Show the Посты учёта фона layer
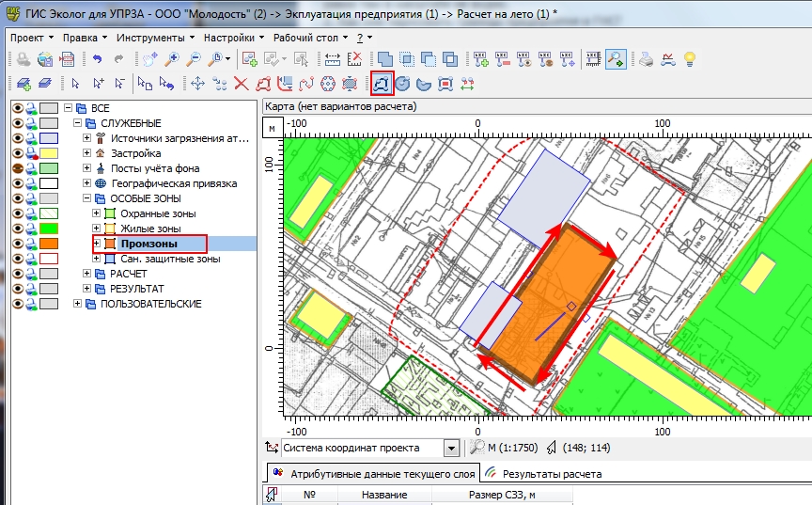Viewport: 812px width, 505px height. click(17, 168)
